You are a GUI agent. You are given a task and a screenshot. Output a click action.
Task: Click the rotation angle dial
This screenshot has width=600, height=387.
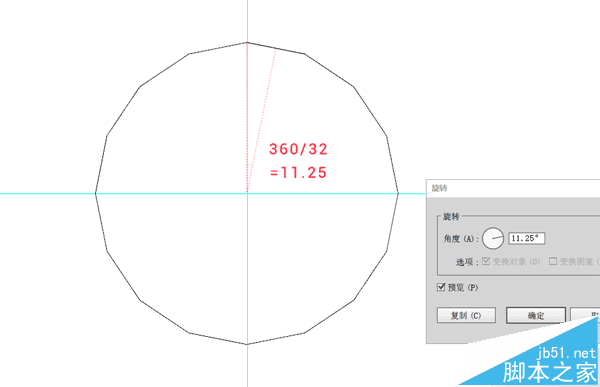493,238
